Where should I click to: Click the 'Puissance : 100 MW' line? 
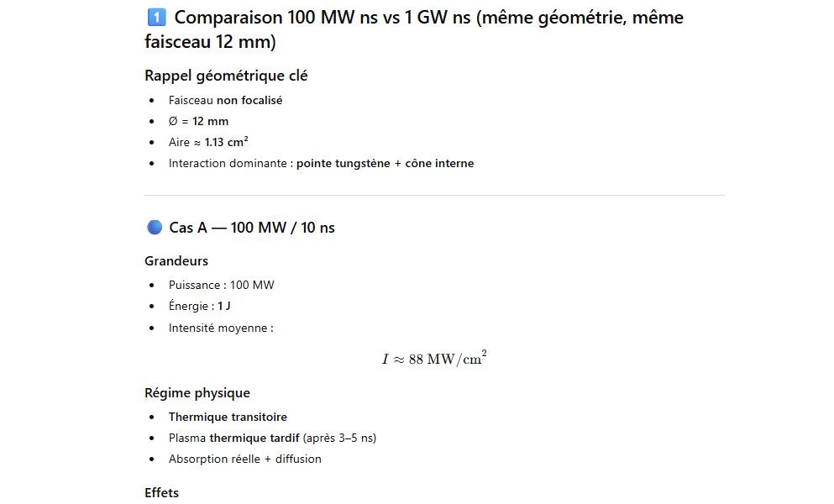click(221, 285)
